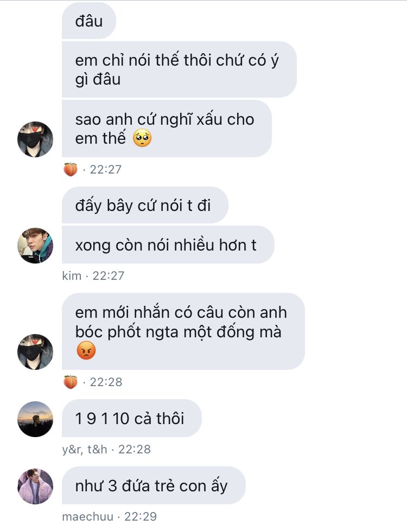The width and height of the screenshot is (407, 532).
Task: Click the peach emoji name at 22:28
Action: pyautogui.click(x=71, y=382)
